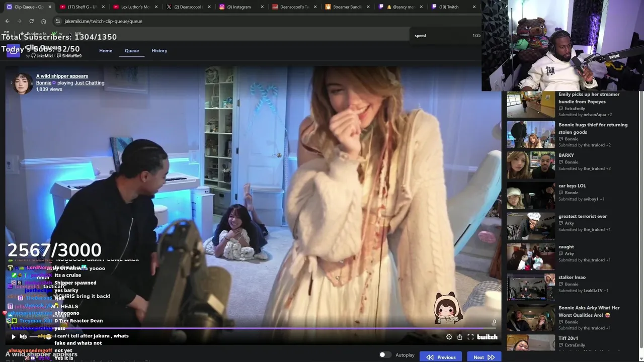Select caught clip thumbnail
This screenshot has height=362, width=644.
point(531,257)
